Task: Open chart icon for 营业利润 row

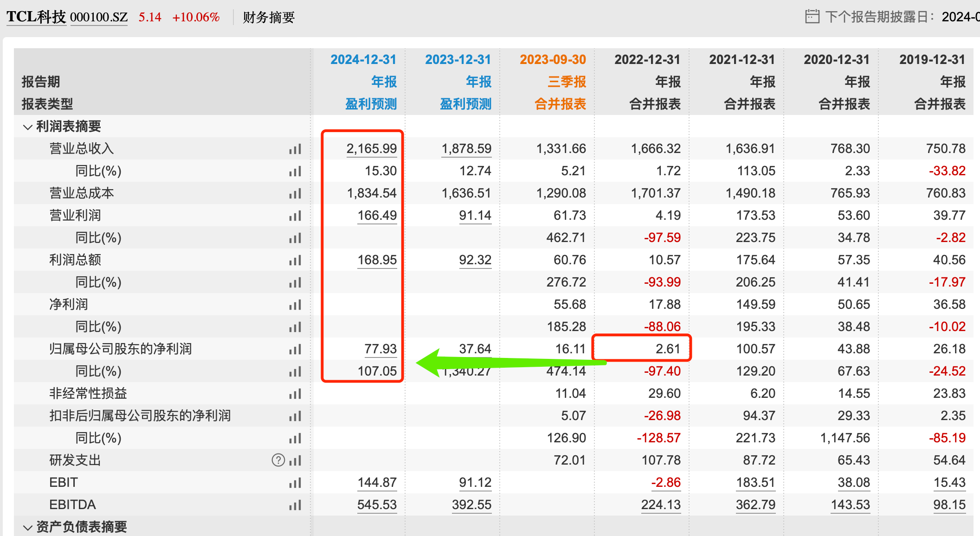Action: click(295, 216)
